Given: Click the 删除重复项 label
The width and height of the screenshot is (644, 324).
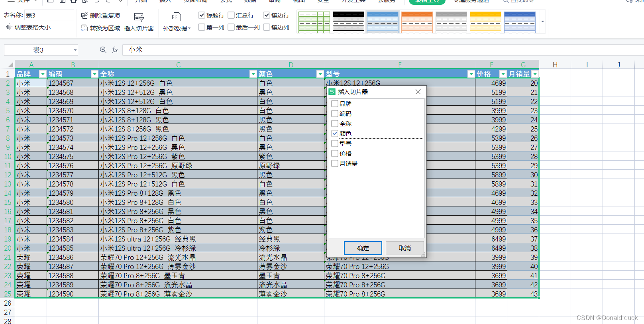Looking at the screenshot, I should [x=105, y=16].
